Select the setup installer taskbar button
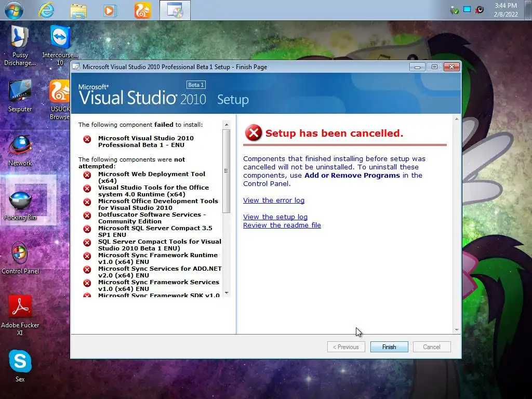The image size is (532, 399). pos(175,10)
